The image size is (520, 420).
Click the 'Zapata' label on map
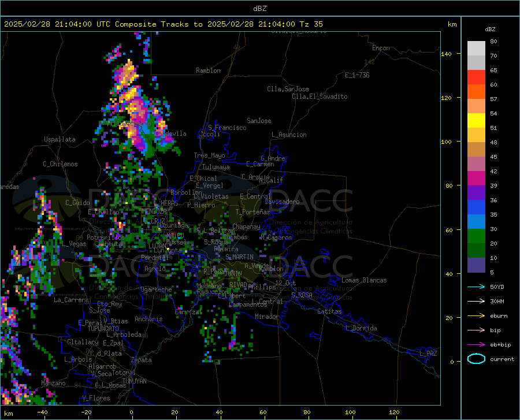pyautogui.click(x=142, y=360)
